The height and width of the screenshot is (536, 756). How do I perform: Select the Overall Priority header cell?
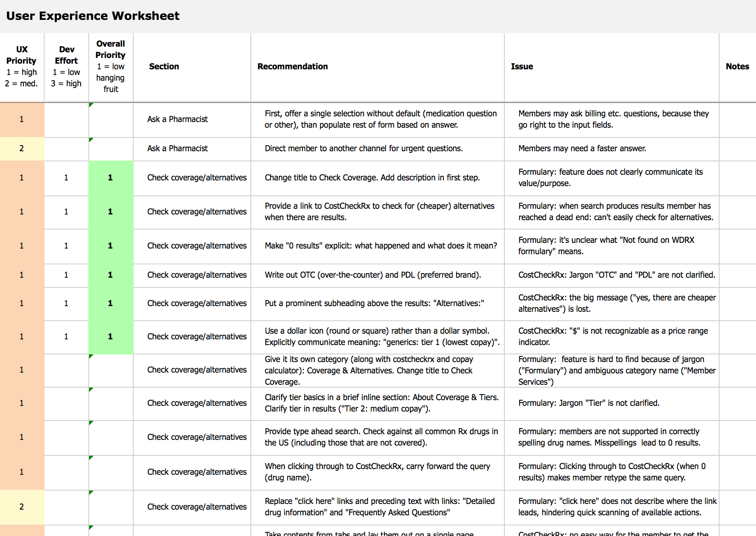point(111,66)
